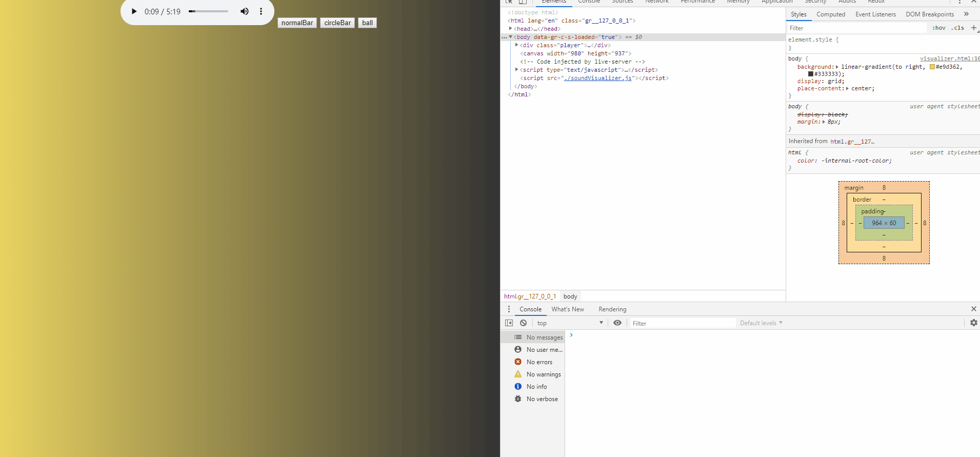Show or hide the console sidebar

[509, 323]
